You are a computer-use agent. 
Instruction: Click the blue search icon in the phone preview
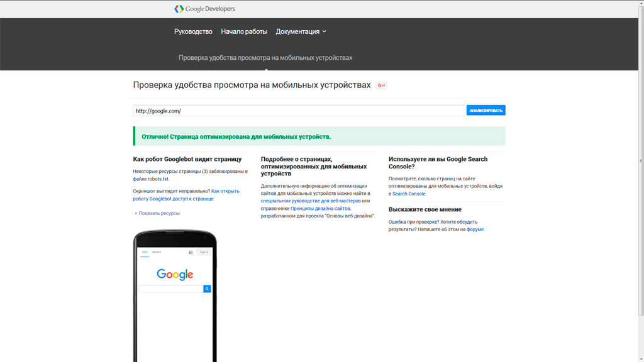(x=207, y=289)
